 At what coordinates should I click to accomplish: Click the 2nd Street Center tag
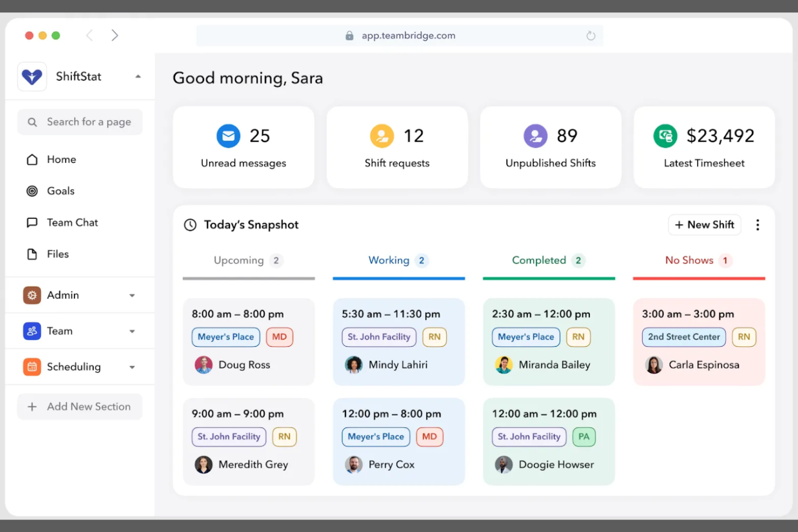coord(684,337)
